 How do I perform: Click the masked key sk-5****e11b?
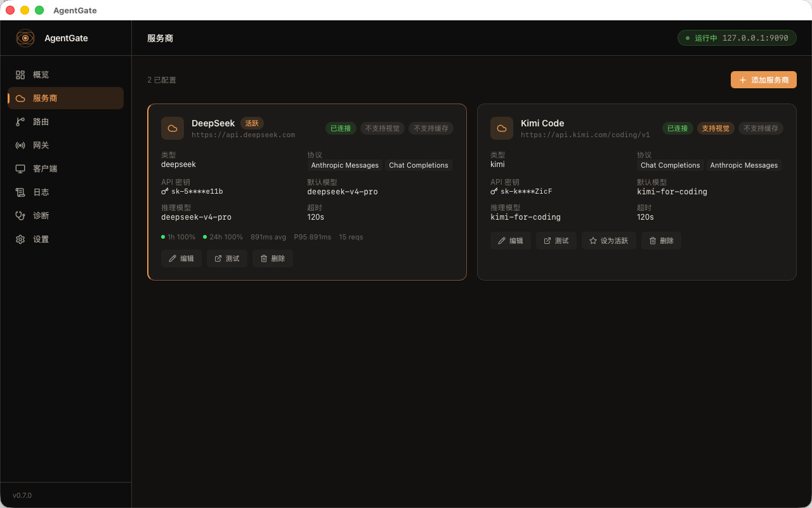[x=197, y=191]
